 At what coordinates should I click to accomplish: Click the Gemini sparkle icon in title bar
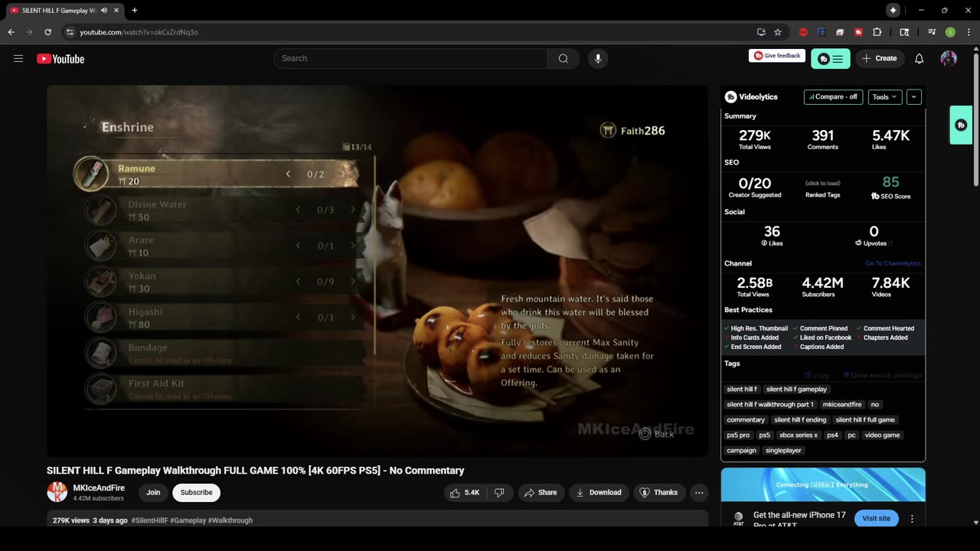(893, 10)
